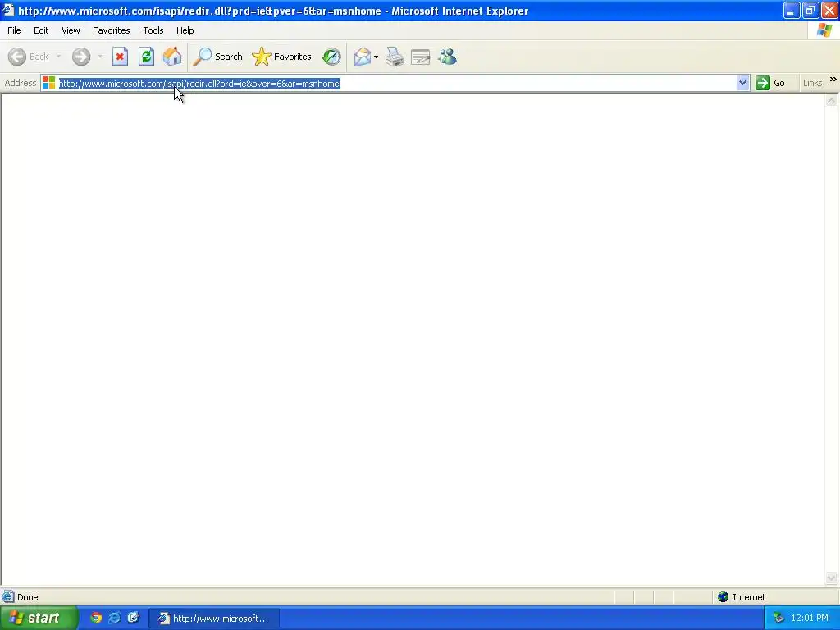Minimize the Internet Explorer window

pyautogui.click(x=792, y=10)
